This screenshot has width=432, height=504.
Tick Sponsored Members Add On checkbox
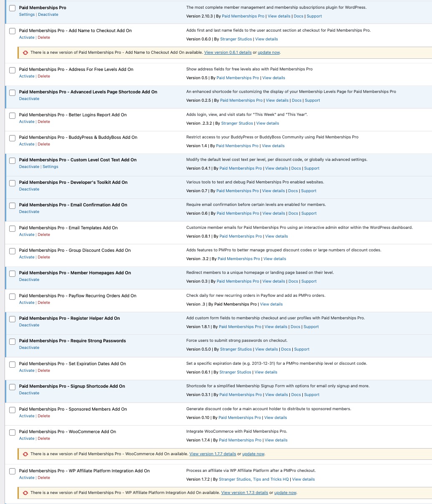12,410
